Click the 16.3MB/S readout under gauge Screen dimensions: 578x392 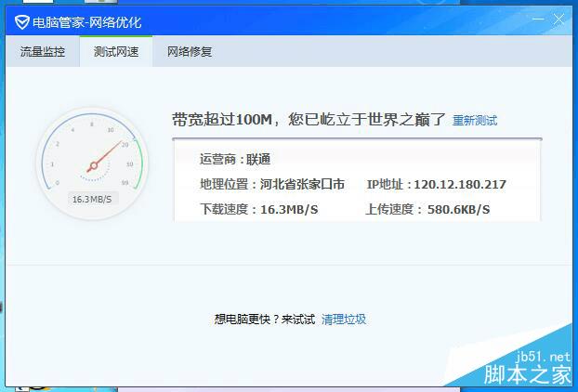coord(92,200)
